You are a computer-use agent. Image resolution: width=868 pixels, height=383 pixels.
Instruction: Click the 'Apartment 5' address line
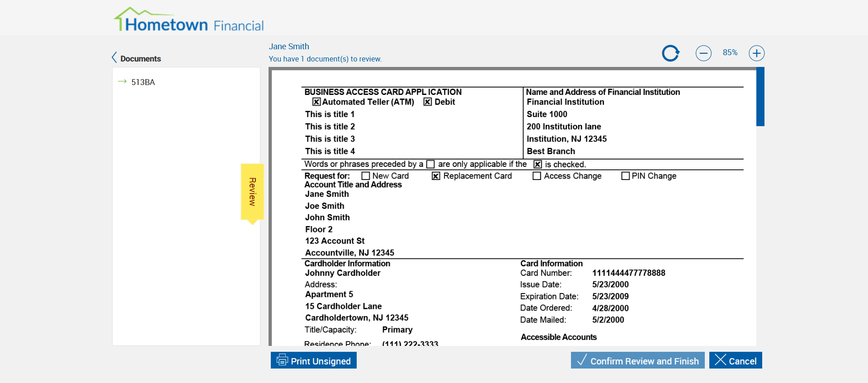click(x=329, y=294)
